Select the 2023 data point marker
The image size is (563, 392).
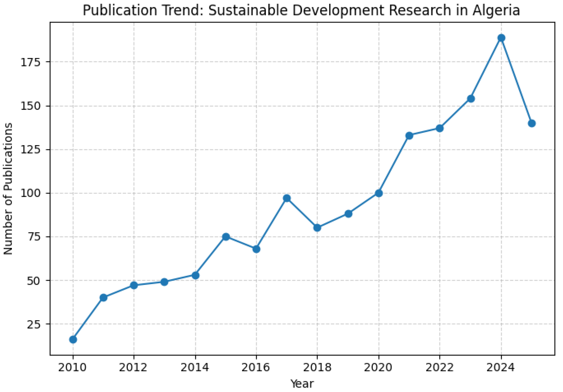point(471,99)
